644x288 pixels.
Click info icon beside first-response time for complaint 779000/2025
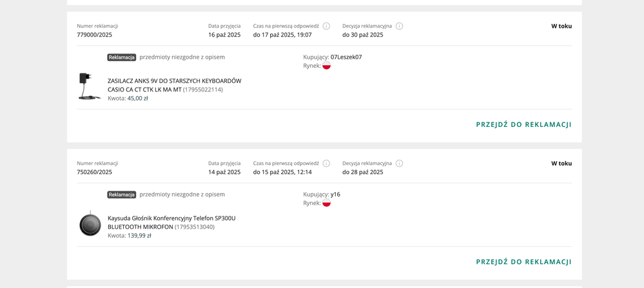(326, 26)
